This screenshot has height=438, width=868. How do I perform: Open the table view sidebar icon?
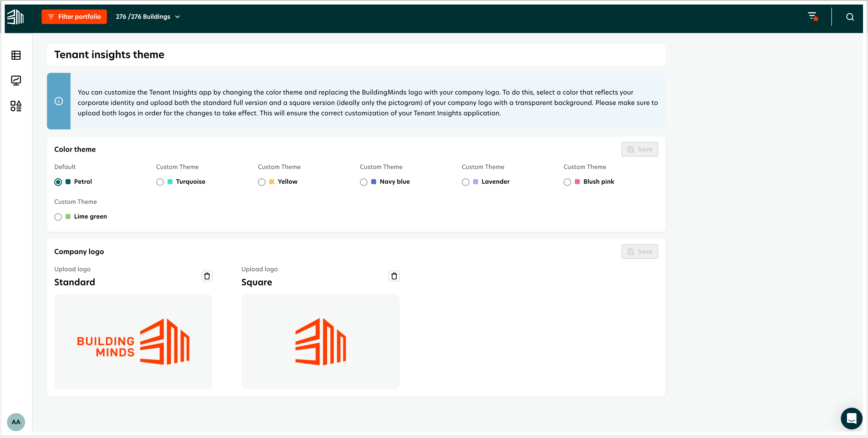[x=16, y=55]
